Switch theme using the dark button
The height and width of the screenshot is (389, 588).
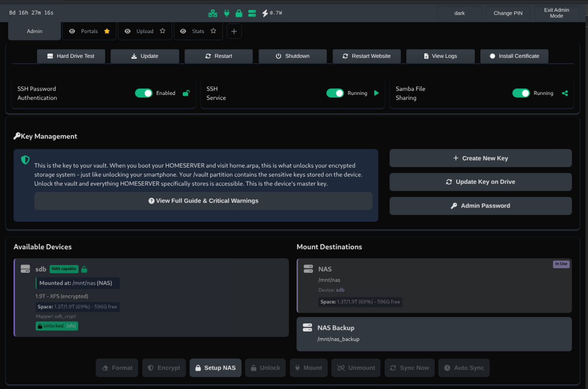(459, 13)
